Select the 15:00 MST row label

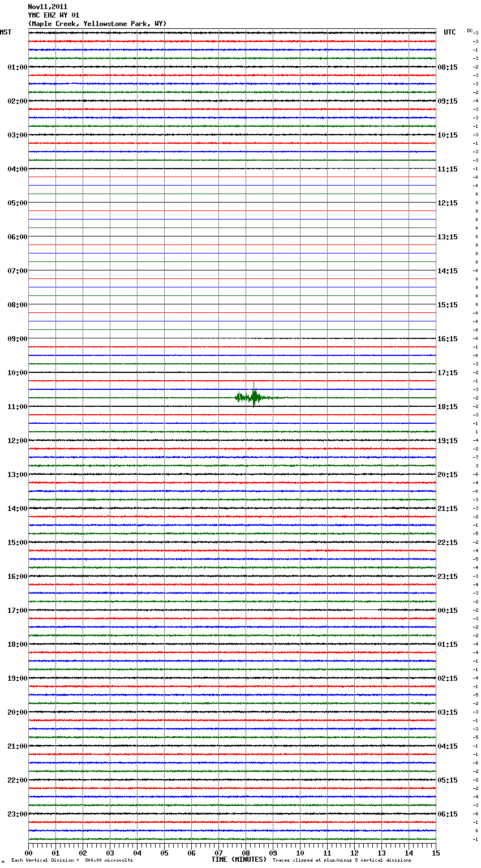tap(18, 543)
